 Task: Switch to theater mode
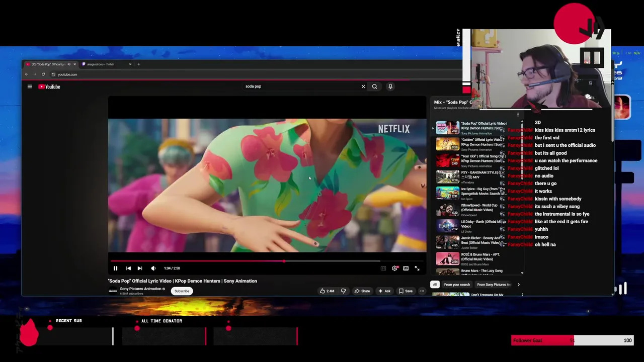(x=406, y=268)
